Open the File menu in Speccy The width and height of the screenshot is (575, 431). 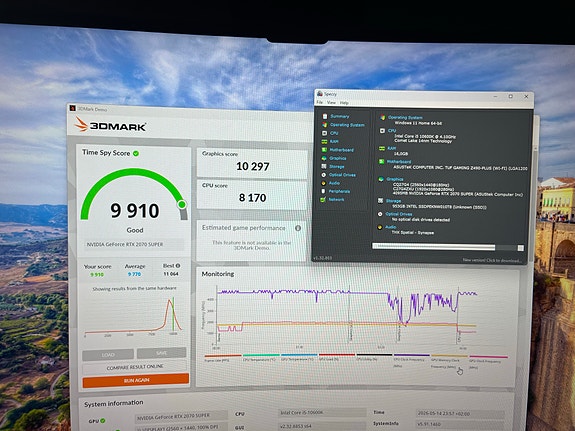tap(320, 103)
